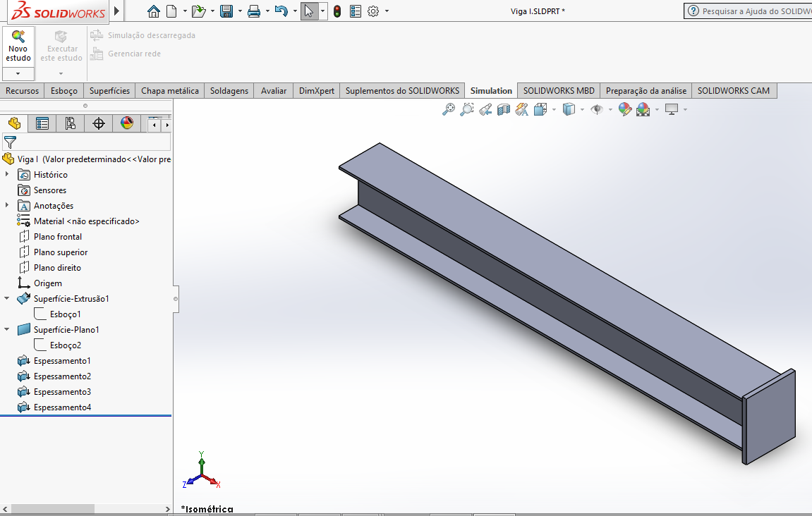The height and width of the screenshot is (516, 812).
Task: Collapse the Superfície-Extrusão1 feature node
Action: click(7, 298)
